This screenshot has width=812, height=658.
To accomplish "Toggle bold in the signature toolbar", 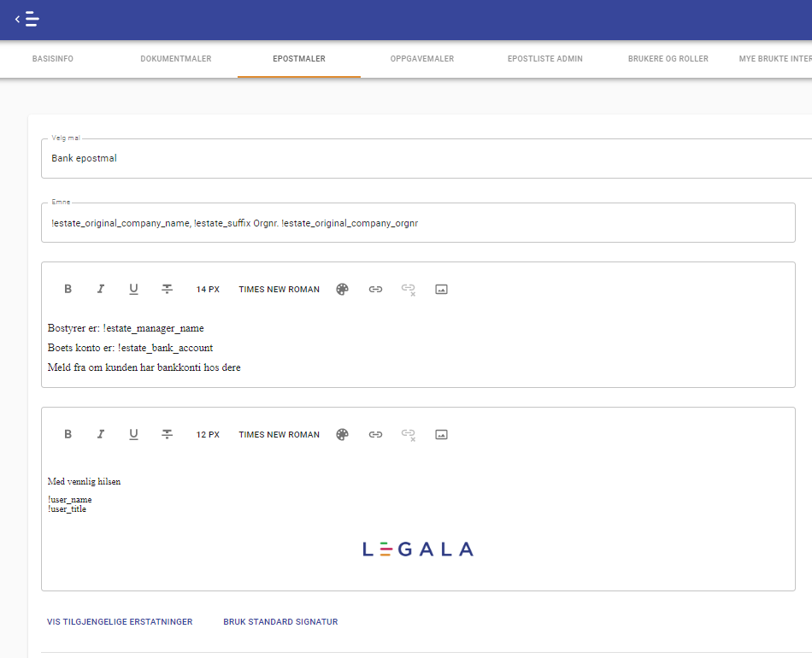I will click(68, 434).
